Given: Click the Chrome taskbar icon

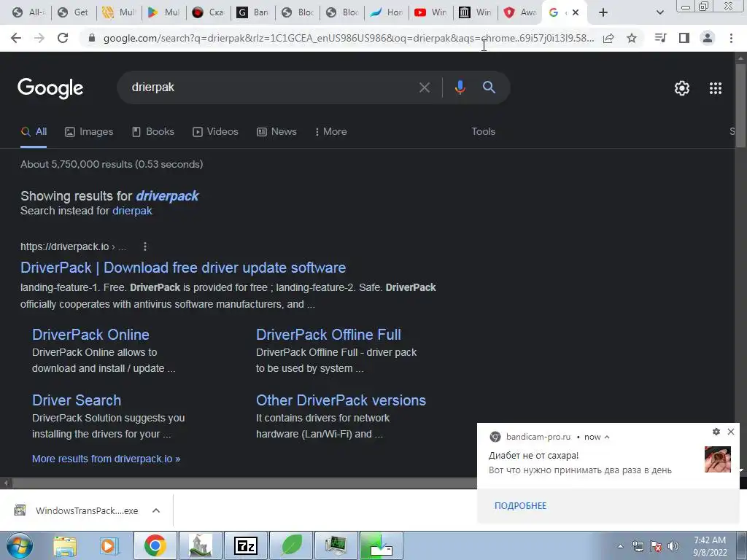Looking at the screenshot, I should point(155,545).
